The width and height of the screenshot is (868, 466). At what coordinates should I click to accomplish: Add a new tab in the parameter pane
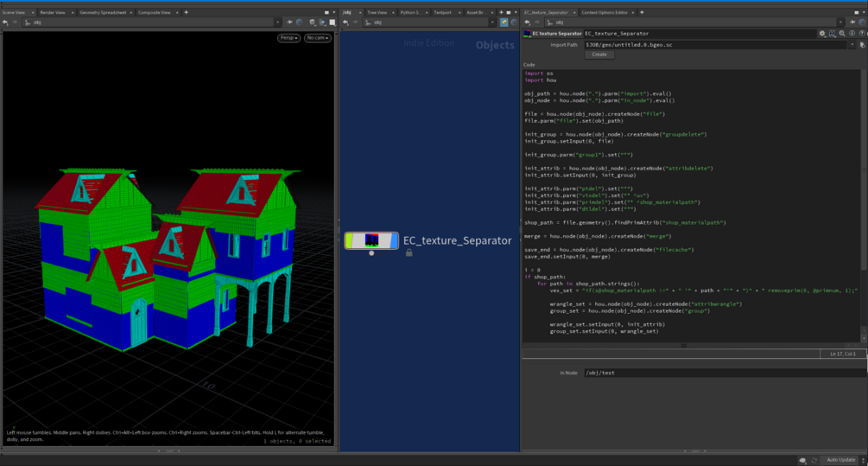click(x=642, y=12)
